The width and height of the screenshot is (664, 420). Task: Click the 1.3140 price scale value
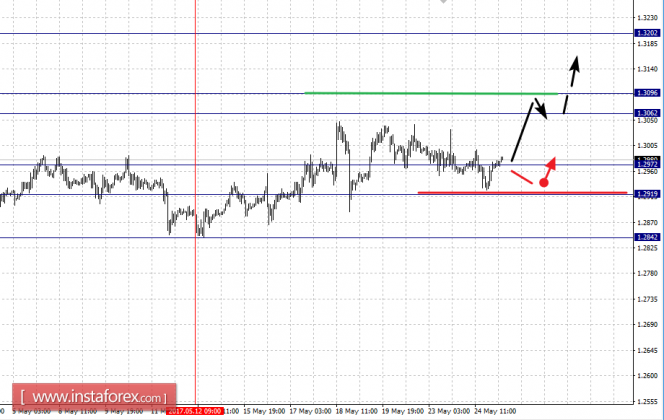[x=647, y=69]
